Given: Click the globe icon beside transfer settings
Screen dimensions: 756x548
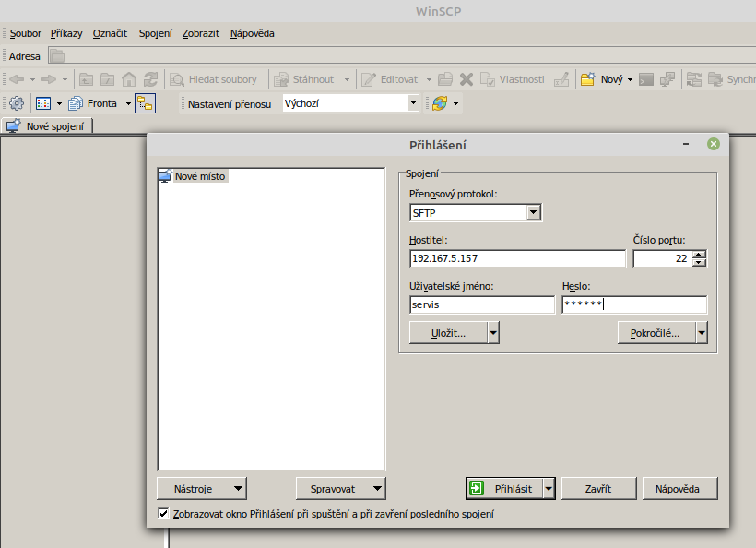Looking at the screenshot, I should pos(440,103).
